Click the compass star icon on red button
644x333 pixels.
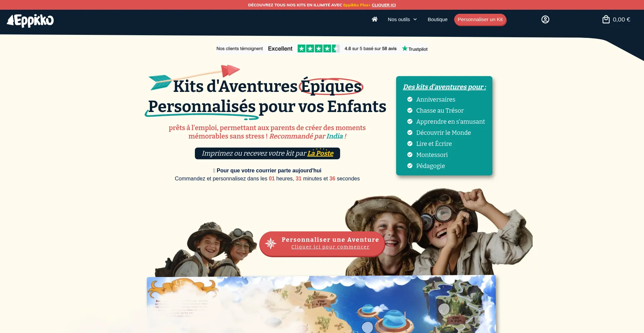(270, 243)
